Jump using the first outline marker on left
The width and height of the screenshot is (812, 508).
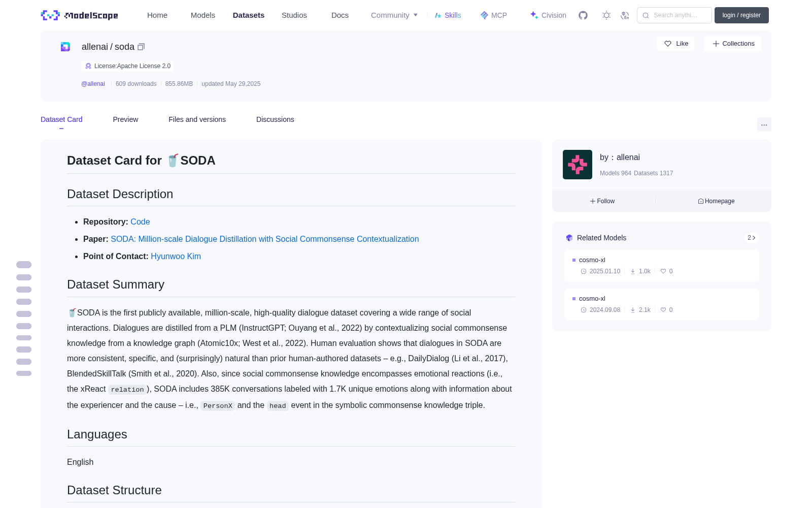click(x=24, y=265)
